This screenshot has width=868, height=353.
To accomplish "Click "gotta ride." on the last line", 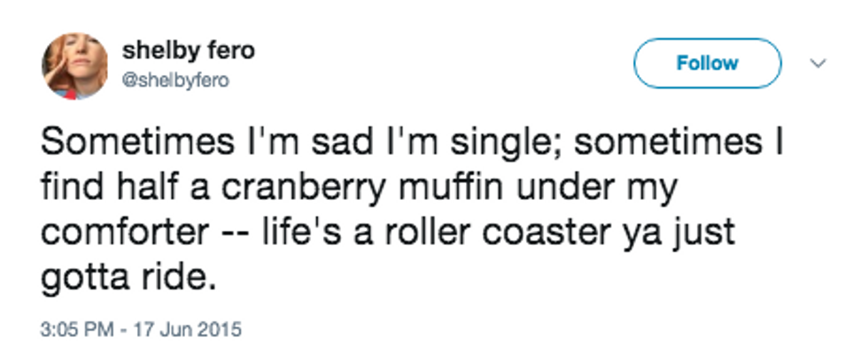I will [x=128, y=279].
